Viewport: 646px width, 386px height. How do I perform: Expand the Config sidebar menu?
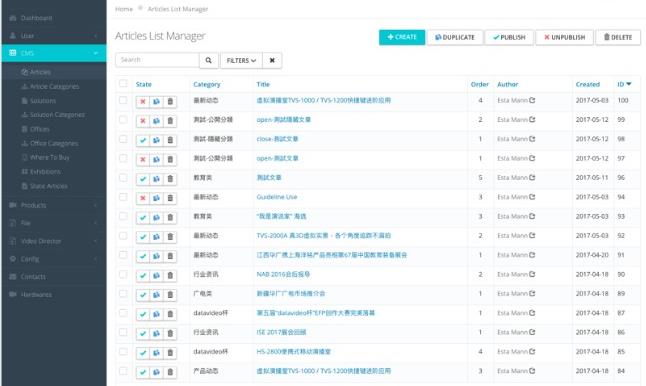tap(54, 259)
